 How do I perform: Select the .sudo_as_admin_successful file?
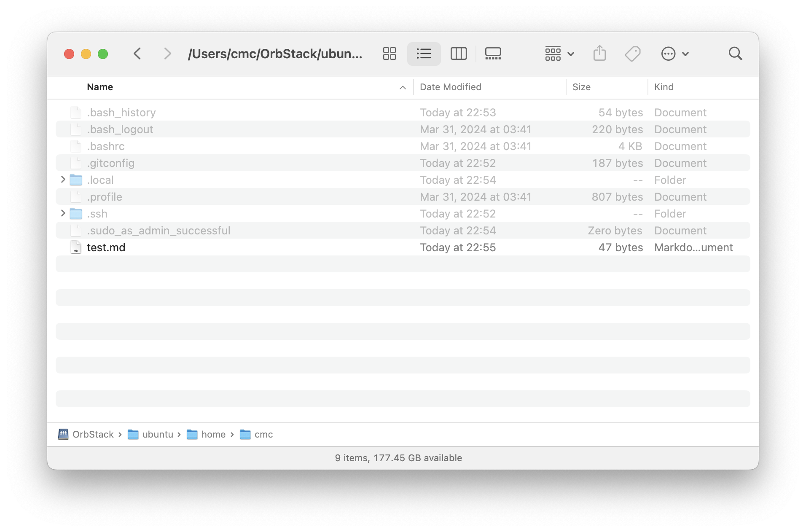click(403, 231)
